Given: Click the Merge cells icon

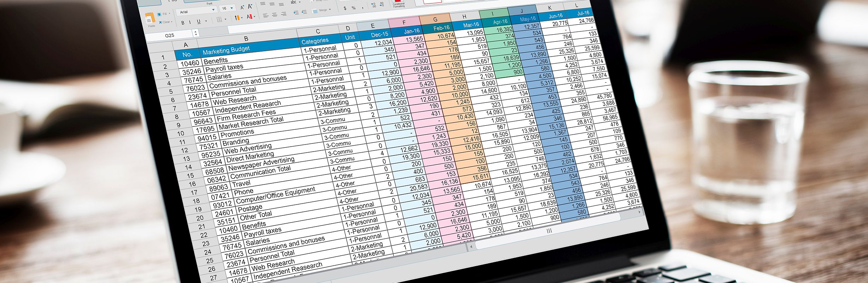Looking at the screenshot, I should pyautogui.click(x=314, y=11).
